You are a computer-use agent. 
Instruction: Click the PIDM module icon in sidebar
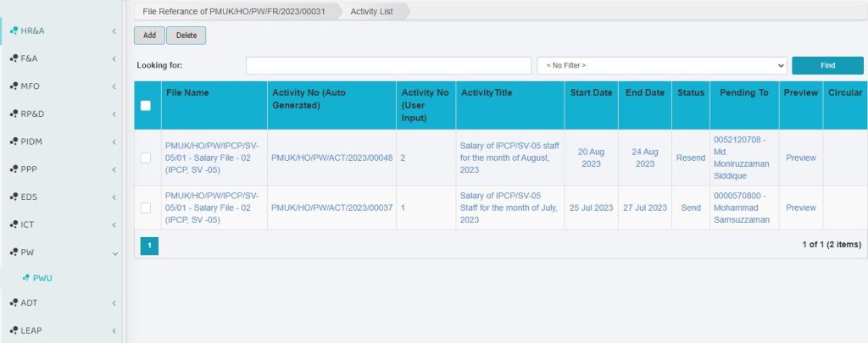click(12, 141)
